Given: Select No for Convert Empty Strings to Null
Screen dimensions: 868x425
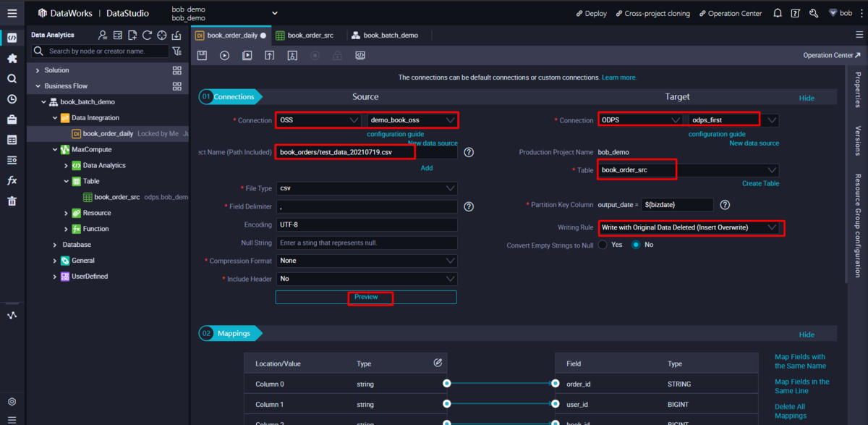Looking at the screenshot, I should (636, 245).
